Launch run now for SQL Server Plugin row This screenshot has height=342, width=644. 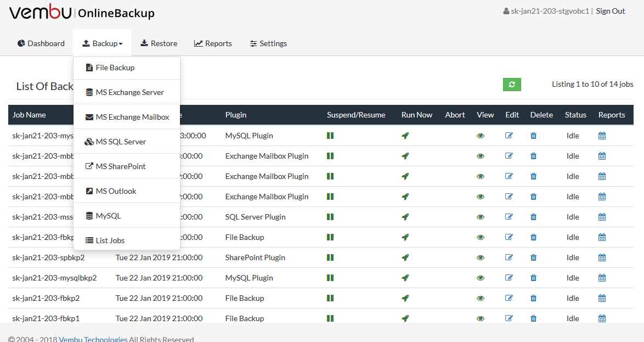(405, 217)
